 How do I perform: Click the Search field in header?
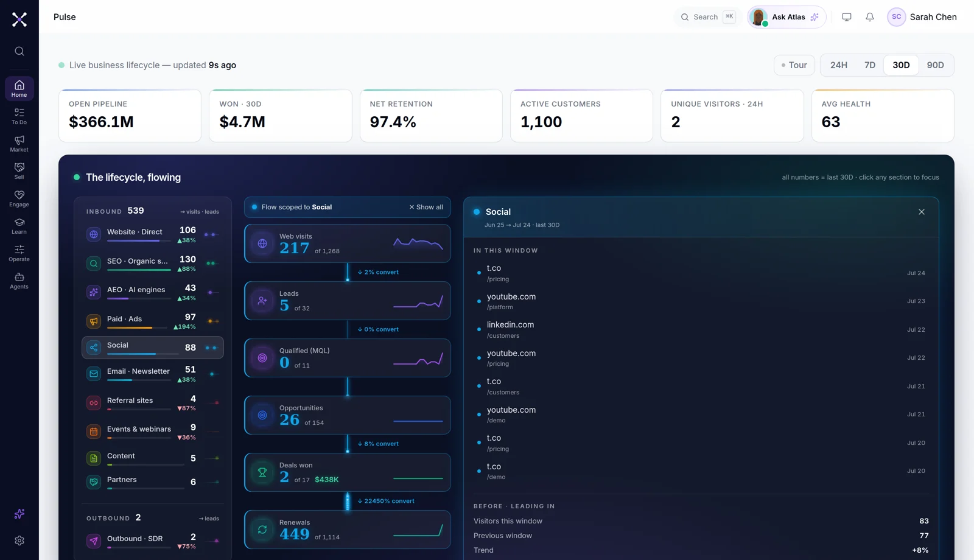(708, 17)
